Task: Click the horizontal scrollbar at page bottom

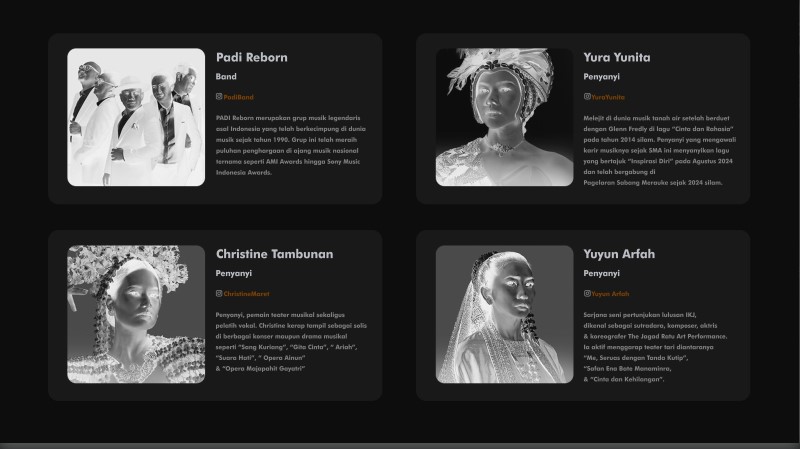Action: [400, 445]
